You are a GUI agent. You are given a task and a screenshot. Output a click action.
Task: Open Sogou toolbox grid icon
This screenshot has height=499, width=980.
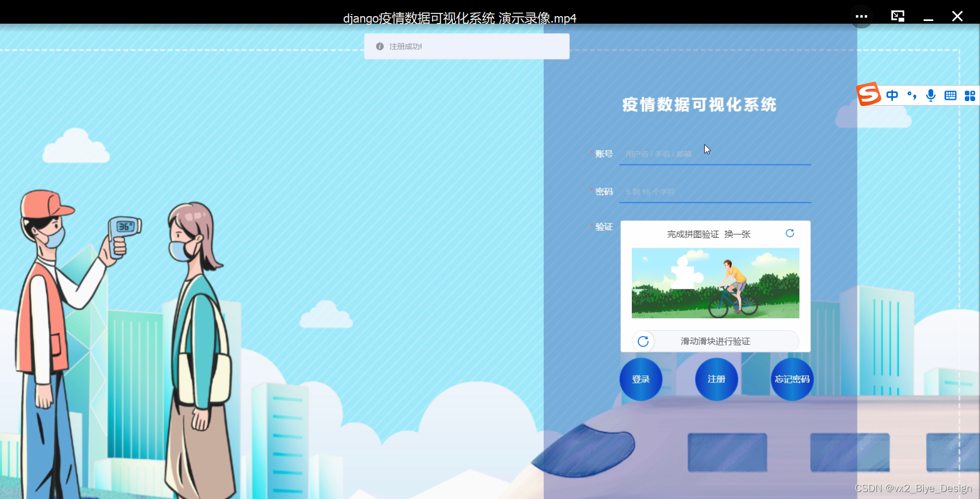pos(970,96)
